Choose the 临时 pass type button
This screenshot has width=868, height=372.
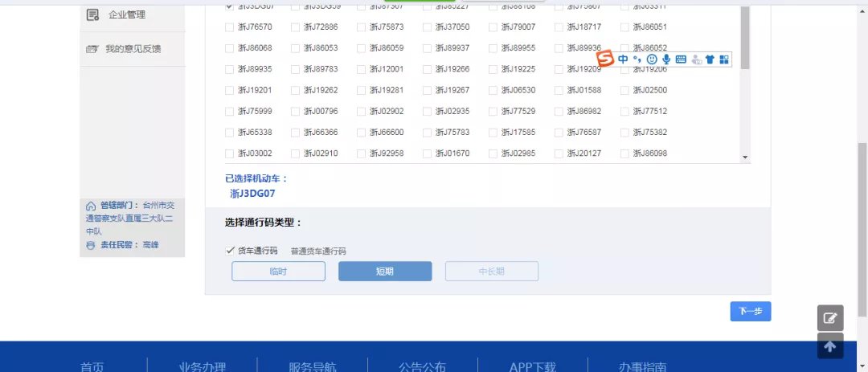(278, 272)
